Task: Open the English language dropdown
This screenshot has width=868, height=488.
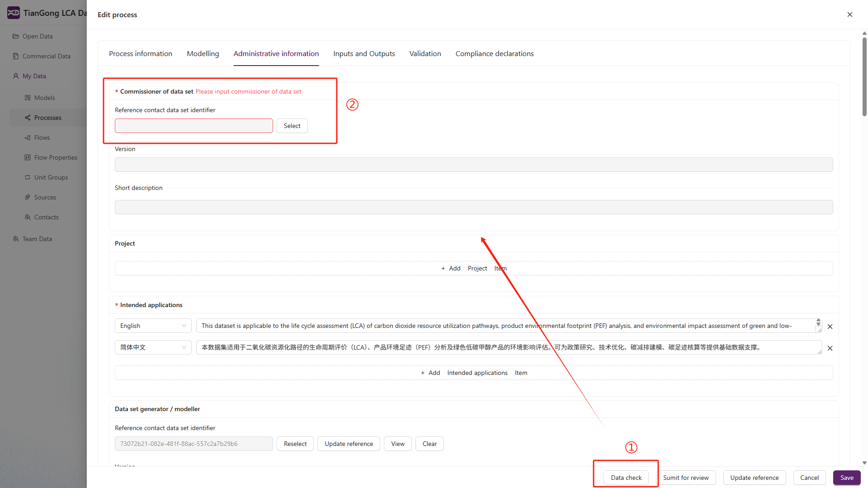Action: coord(153,326)
